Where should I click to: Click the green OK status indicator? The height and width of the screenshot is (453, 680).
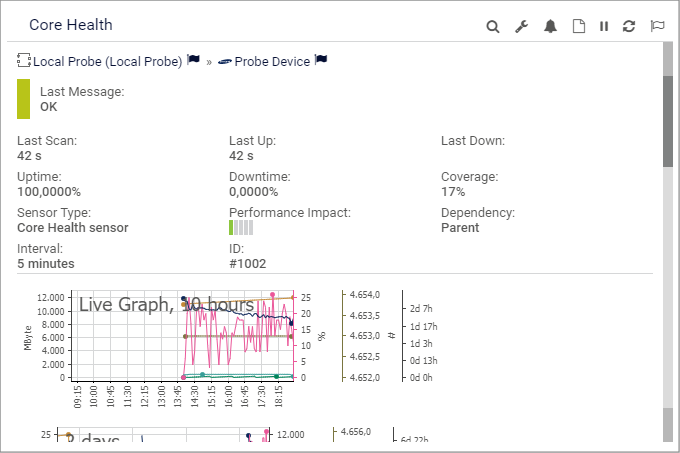point(23,99)
